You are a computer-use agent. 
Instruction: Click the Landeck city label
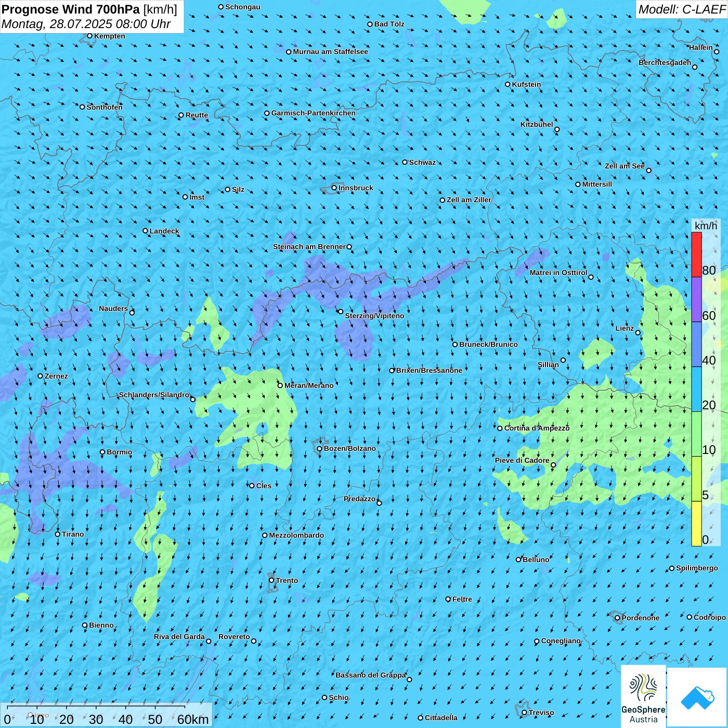pos(164,231)
